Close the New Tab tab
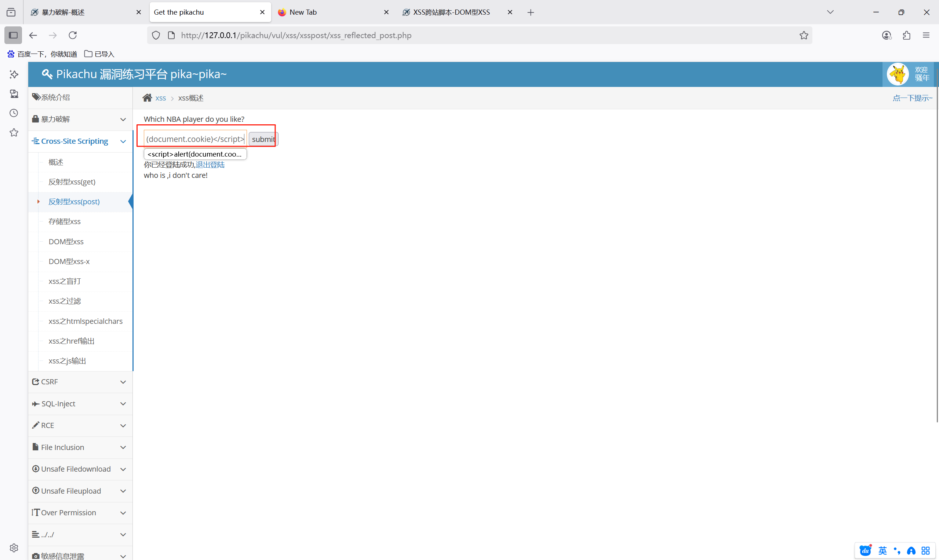 386,12
